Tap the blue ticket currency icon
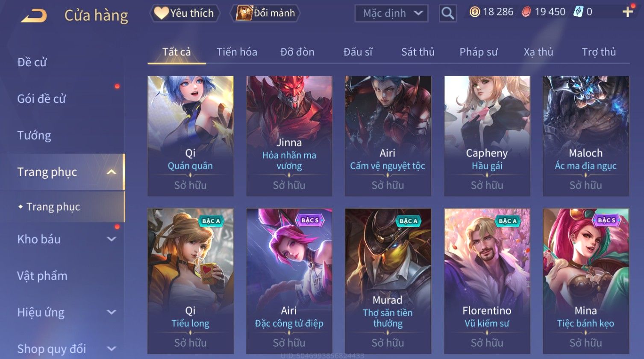This screenshot has width=644, height=359. tap(578, 12)
